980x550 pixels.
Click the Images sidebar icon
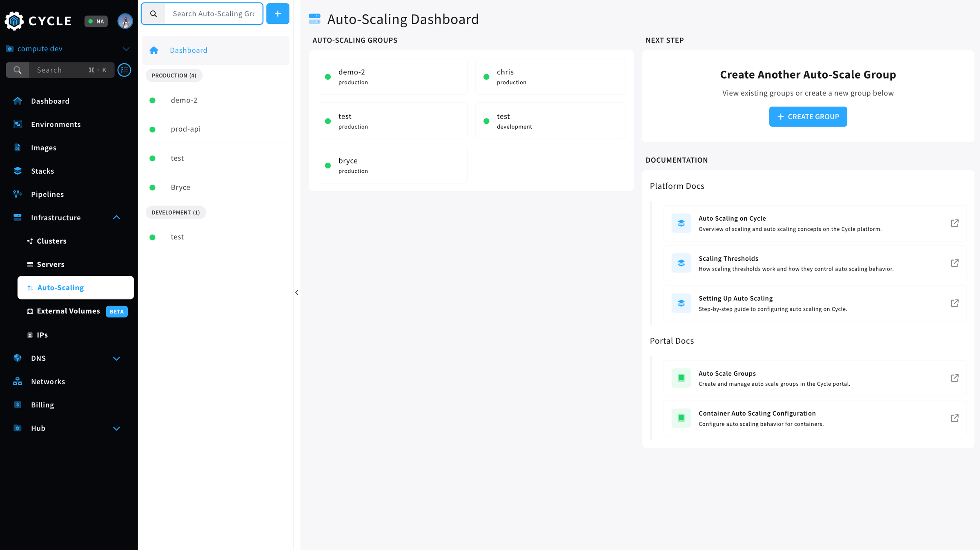tap(18, 148)
